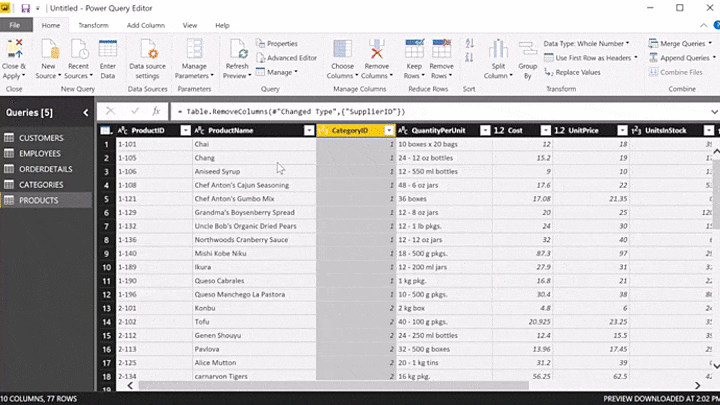Switch to the View tab

[x=190, y=25]
